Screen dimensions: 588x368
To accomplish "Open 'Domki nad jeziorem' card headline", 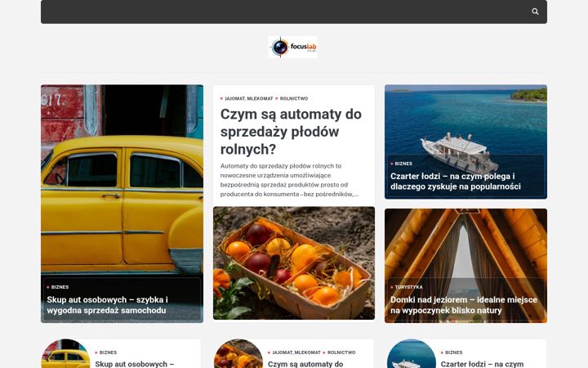I will pos(464,305).
